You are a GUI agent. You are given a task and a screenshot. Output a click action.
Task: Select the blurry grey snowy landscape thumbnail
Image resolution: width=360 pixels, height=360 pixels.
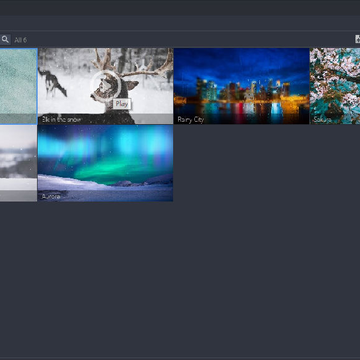tap(18, 163)
